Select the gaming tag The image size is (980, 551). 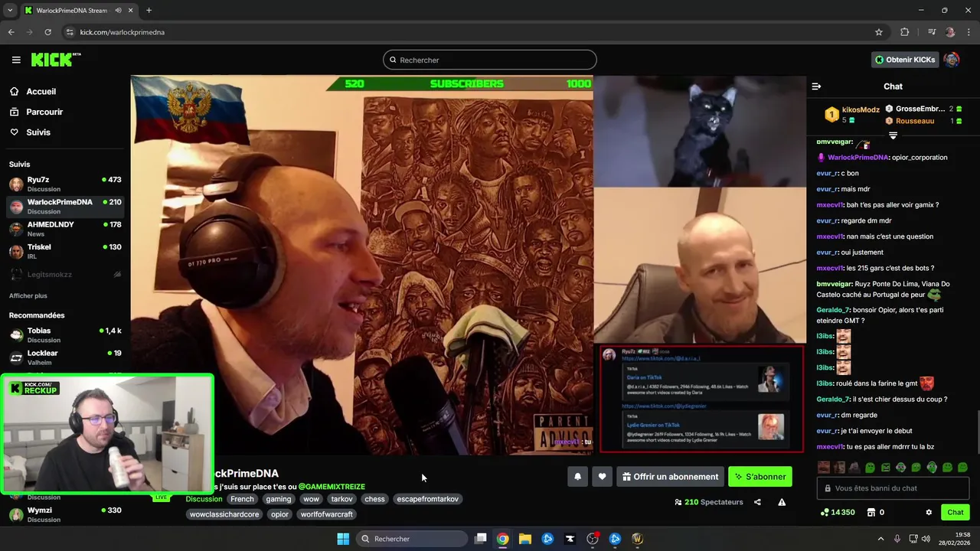279,499
